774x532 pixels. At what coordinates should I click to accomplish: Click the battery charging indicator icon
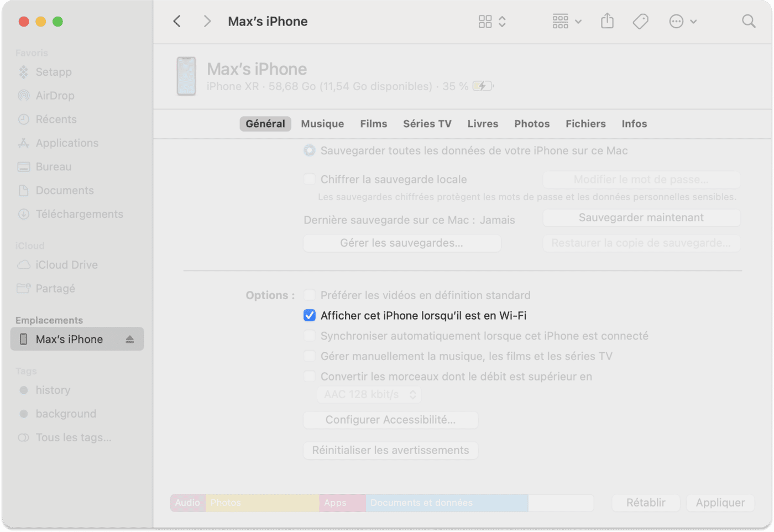[x=483, y=86]
